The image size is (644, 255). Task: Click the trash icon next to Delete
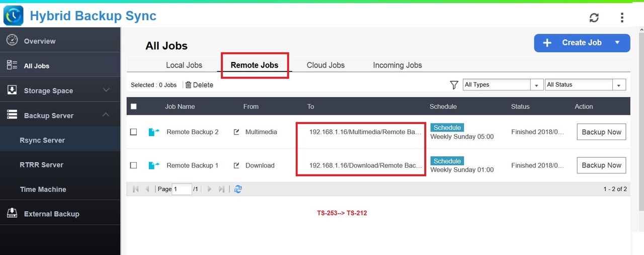(188, 85)
